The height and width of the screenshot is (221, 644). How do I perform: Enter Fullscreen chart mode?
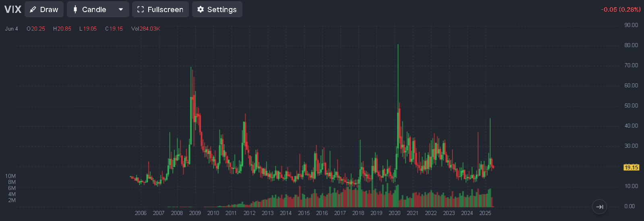tap(160, 9)
